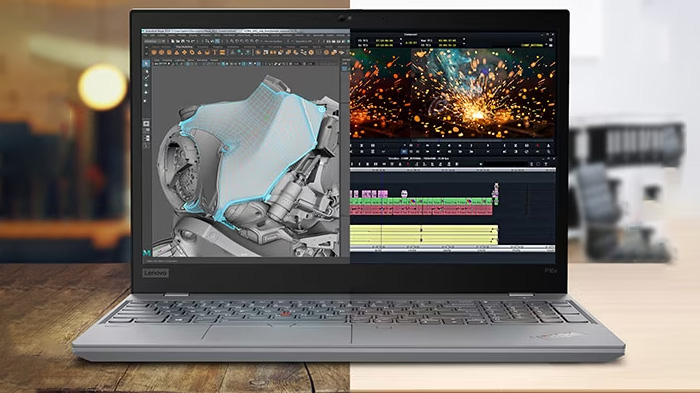Image resolution: width=700 pixels, height=393 pixels.
Task: Select the Type tool T shelf icon
Action: click(215, 53)
